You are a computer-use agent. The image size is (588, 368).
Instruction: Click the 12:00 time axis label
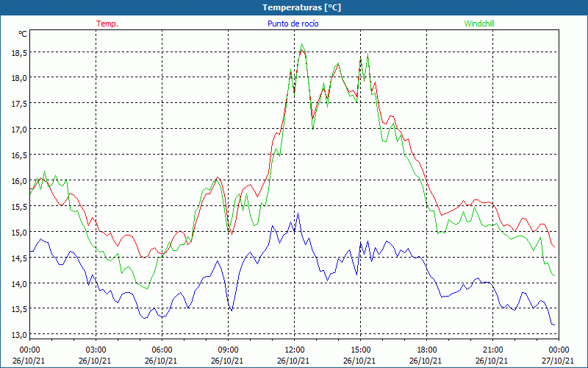click(295, 350)
